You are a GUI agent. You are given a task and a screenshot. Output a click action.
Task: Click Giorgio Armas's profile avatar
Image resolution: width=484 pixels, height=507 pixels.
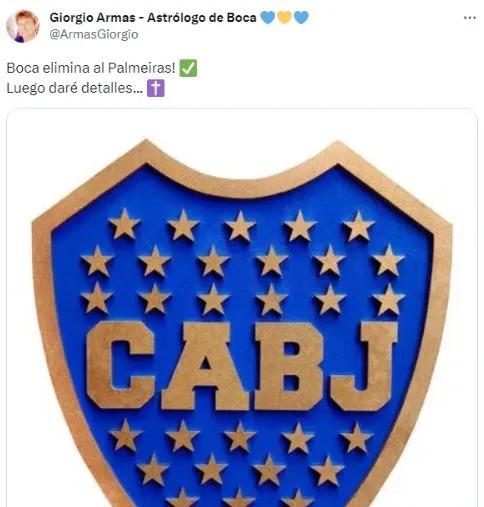(23, 26)
